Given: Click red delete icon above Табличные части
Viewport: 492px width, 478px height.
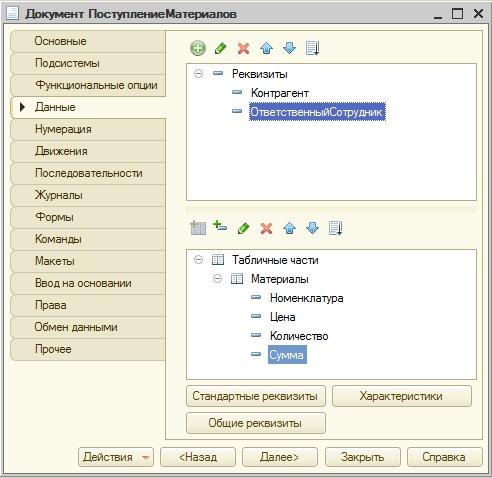Looking at the screenshot, I should pos(266,229).
